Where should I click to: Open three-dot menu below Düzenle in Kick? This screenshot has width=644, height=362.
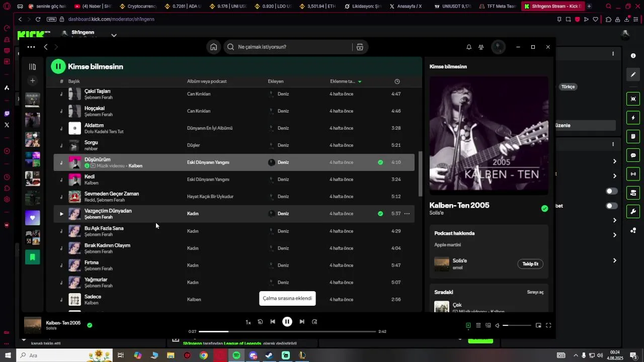tap(613, 144)
